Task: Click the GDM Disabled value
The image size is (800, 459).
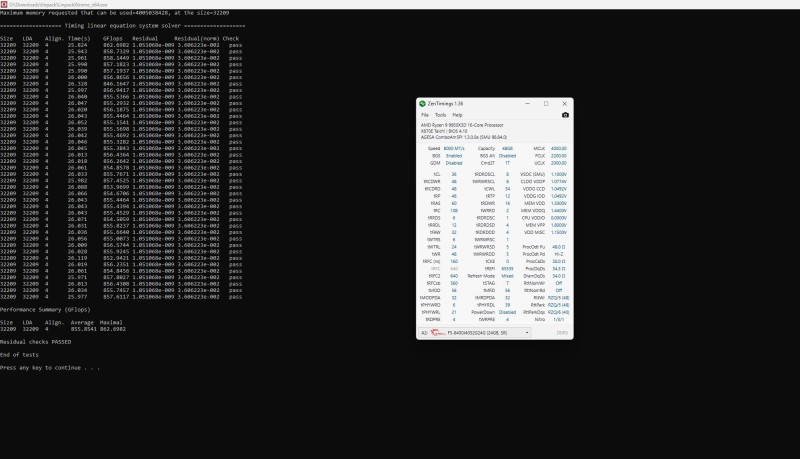Action: [x=454, y=163]
